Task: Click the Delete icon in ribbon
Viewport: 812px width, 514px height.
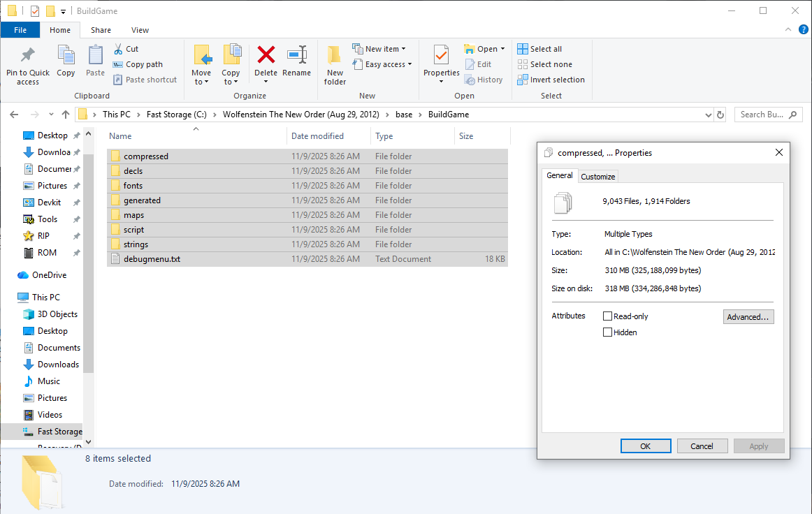Action: [266, 55]
